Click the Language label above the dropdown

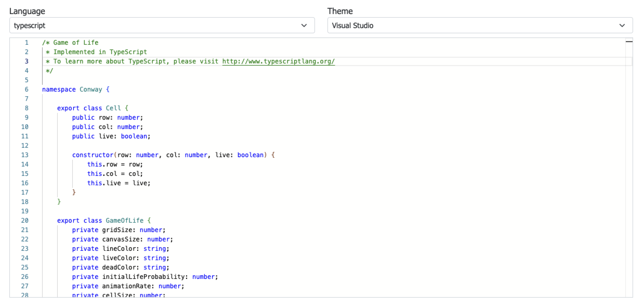[27, 11]
